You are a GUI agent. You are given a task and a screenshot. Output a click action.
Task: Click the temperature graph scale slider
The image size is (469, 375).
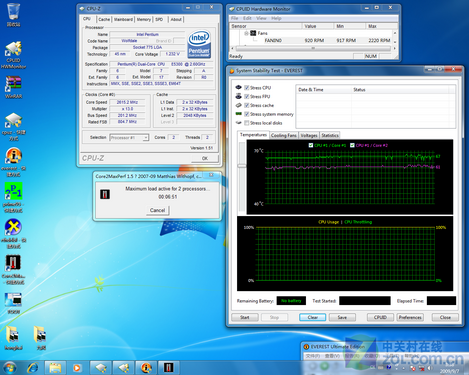tap(242, 166)
